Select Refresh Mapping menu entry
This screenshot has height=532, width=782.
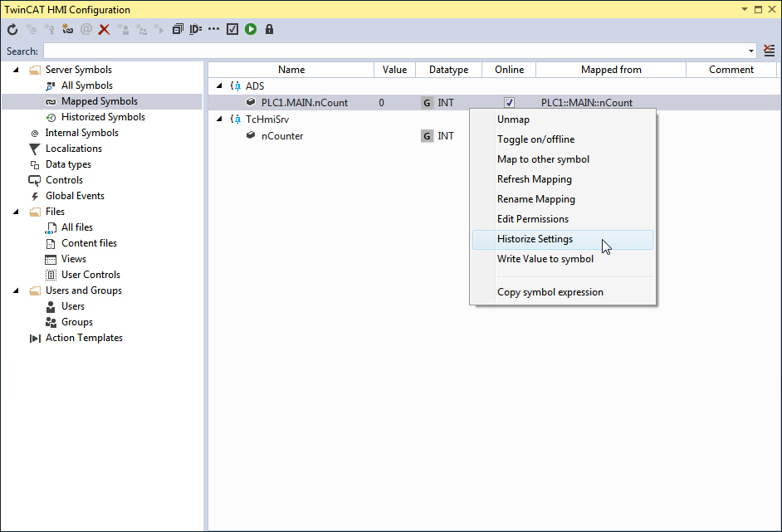click(x=563, y=179)
